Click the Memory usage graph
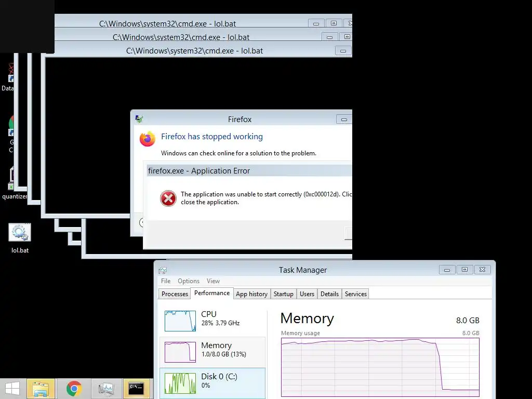This screenshot has width=532, height=399. click(x=380, y=367)
